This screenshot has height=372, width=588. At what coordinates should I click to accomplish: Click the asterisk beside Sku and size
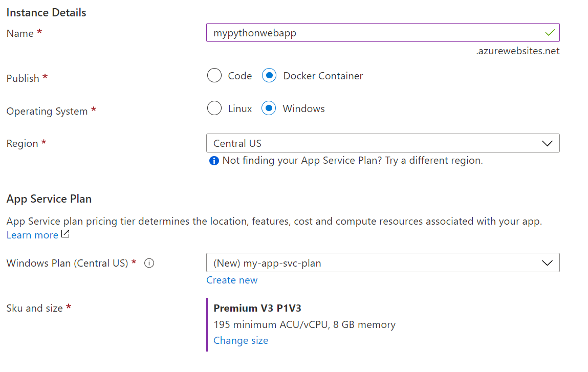tap(69, 308)
